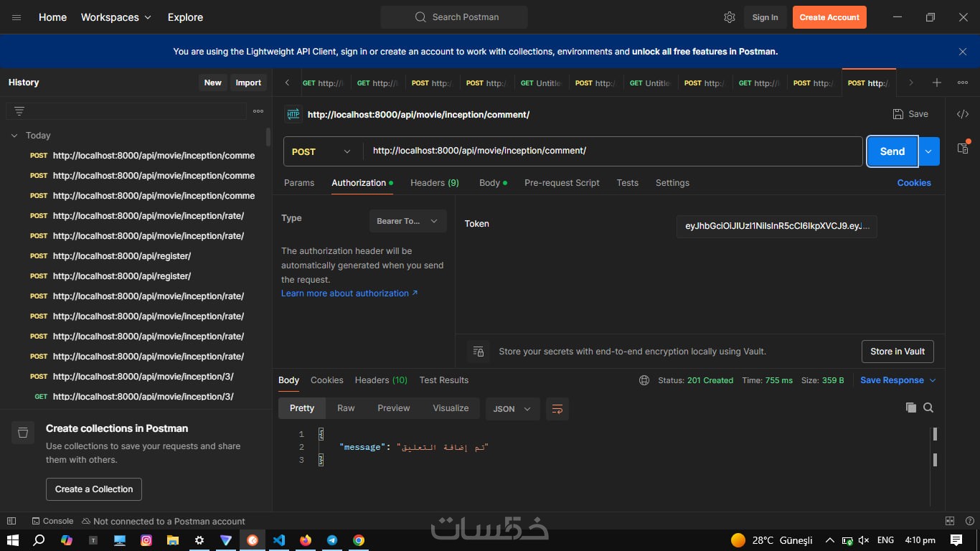Screen dimensions: 980x551
Task: Dismiss the Lightweight API Client banner
Action: point(963,52)
